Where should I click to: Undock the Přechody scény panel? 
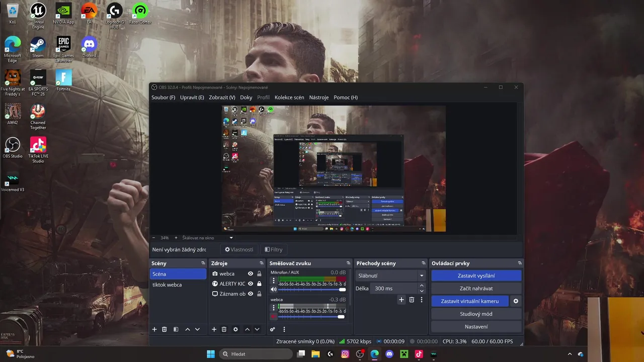(424, 263)
